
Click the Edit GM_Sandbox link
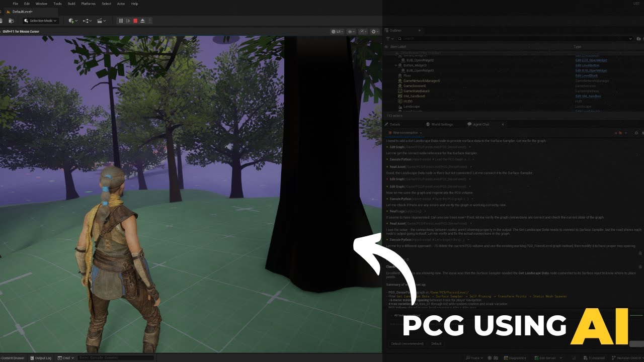588,96
